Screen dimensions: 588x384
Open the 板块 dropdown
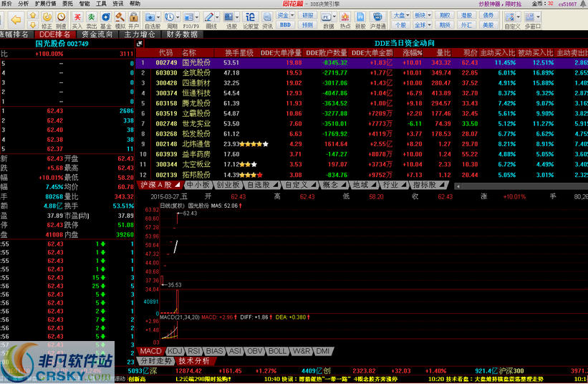click(423, 15)
